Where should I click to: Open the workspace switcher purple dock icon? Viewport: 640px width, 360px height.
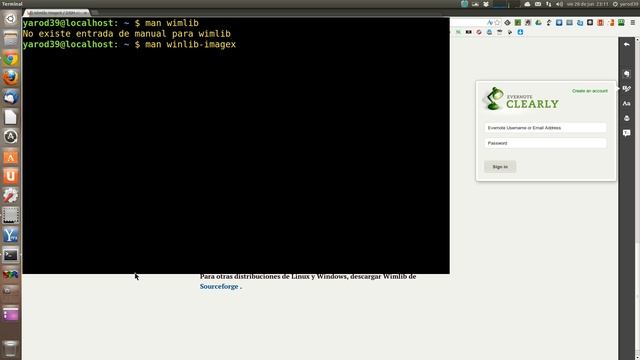click(x=11, y=314)
